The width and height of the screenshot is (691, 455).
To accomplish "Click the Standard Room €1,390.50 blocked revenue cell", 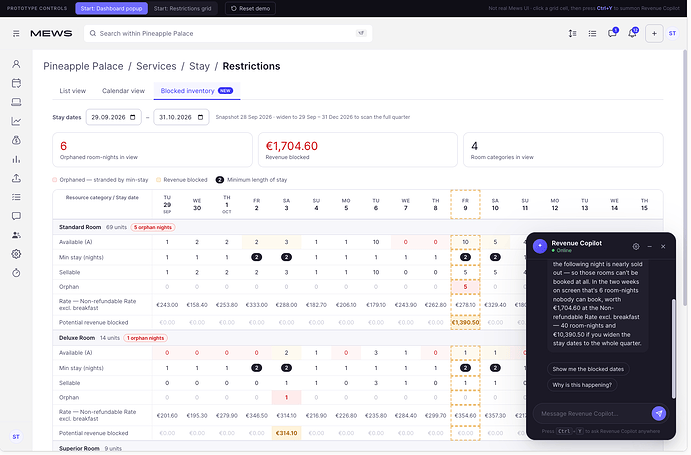I will click(465, 323).
